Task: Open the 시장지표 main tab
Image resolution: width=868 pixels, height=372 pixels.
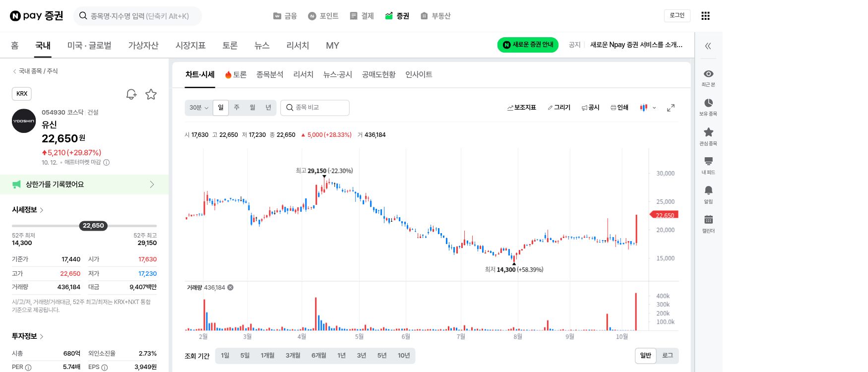Action: point(190,46)
